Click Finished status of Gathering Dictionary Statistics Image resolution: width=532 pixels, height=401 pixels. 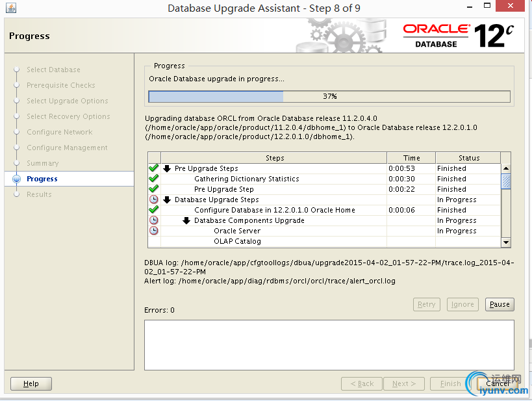coord(451,179)
